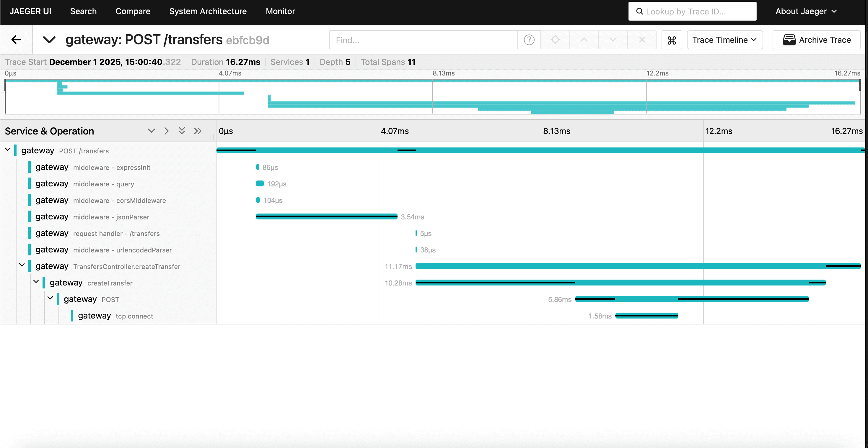
Task: Focus the Lookup by Trace ID field
Action: (x=692, y=11)
